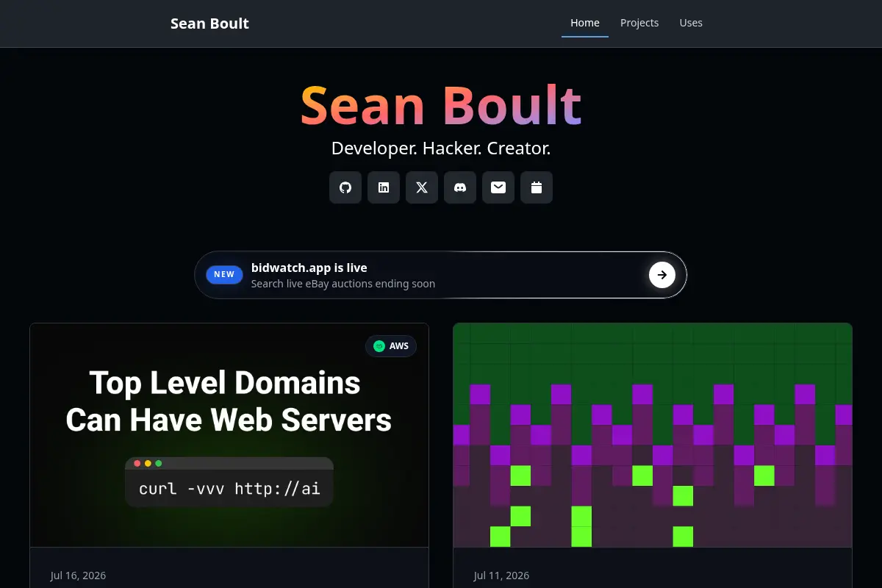882x588 pixels.
Task: Open the Projects nav tab
Action: 639,23
